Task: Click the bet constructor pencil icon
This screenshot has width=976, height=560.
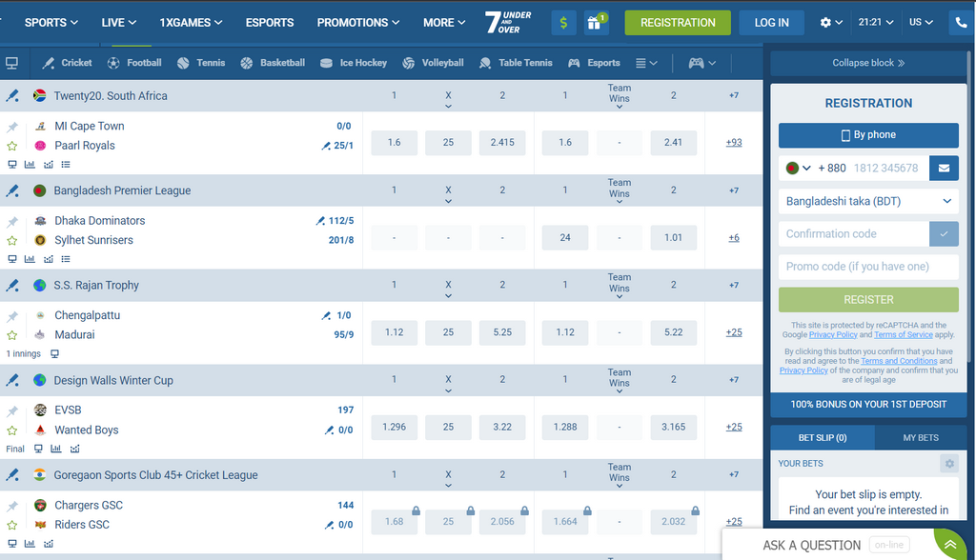Action: pyautogui.click(x=12, y=95)
